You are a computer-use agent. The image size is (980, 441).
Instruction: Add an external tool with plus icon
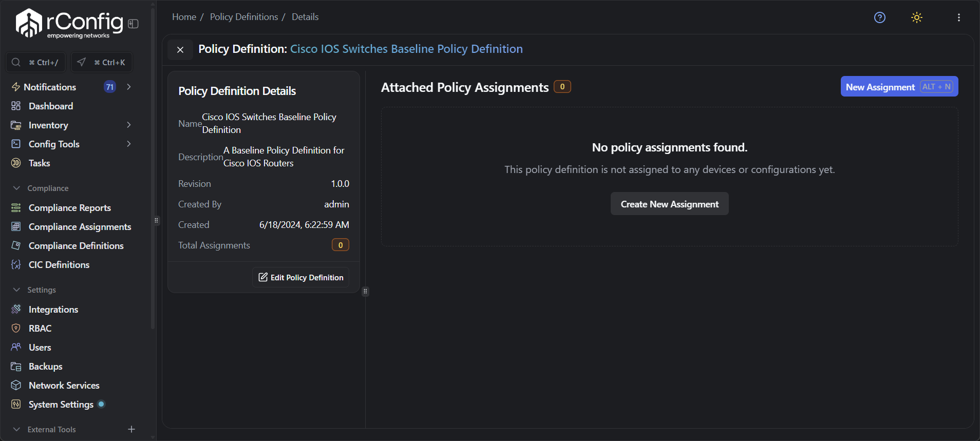pos(131,429)
